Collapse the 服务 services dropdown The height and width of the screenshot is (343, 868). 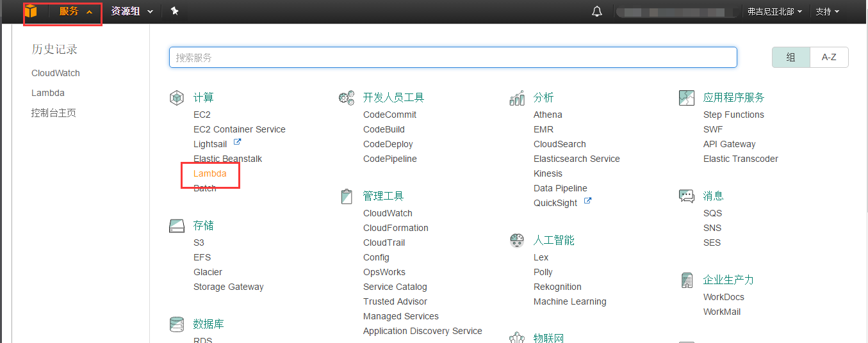(x=76, y=12)
